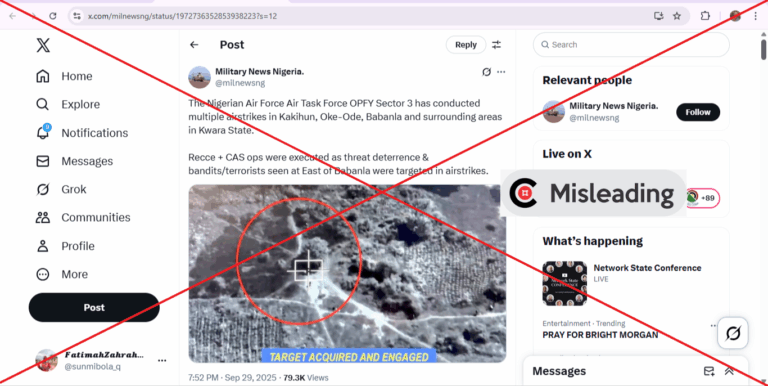Open the airstrike video thumbnail
Image resolution: width=768 pixels, height=386 pixels.
(x=347, y=273)
